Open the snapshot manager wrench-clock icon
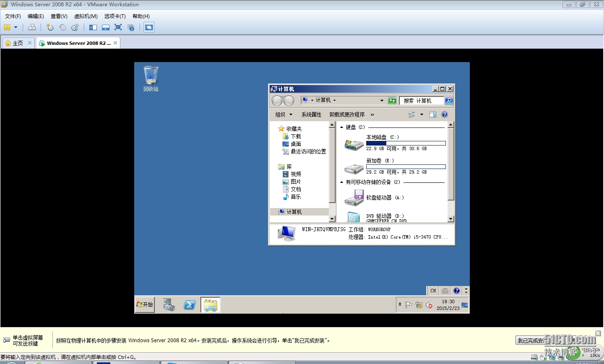604x364 pixels. click(x=75, y=27)
